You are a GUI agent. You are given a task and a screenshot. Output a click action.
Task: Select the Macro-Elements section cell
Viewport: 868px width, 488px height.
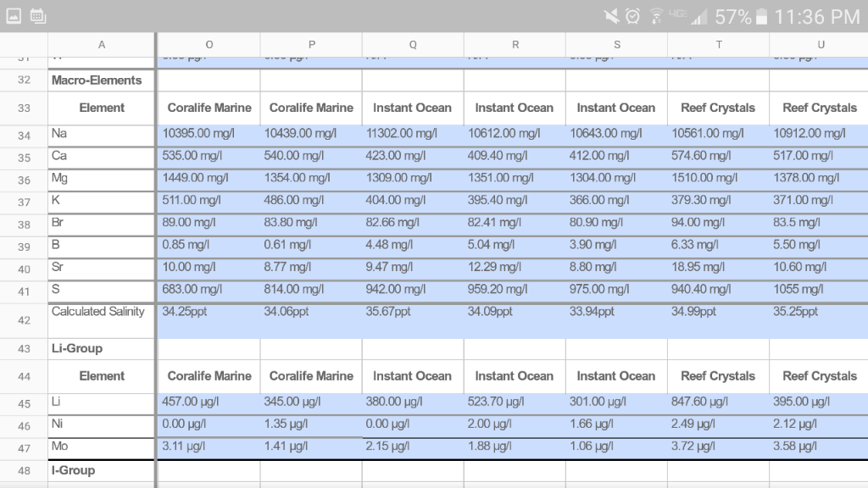click(x=102, y=80)
